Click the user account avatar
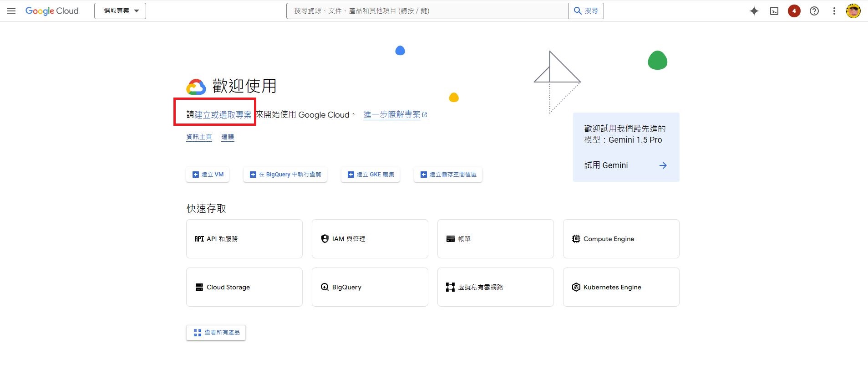 click(853, 11)
